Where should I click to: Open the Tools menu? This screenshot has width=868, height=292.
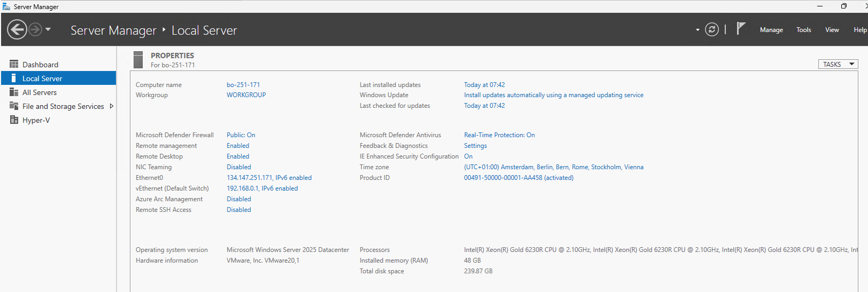[803, 30]
